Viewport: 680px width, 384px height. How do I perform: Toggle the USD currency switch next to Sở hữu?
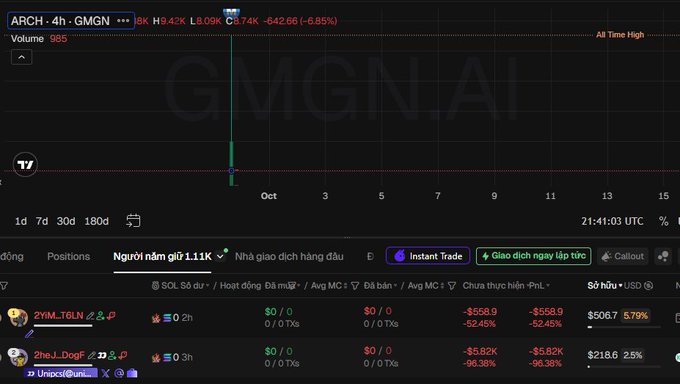tap(649, 286)
